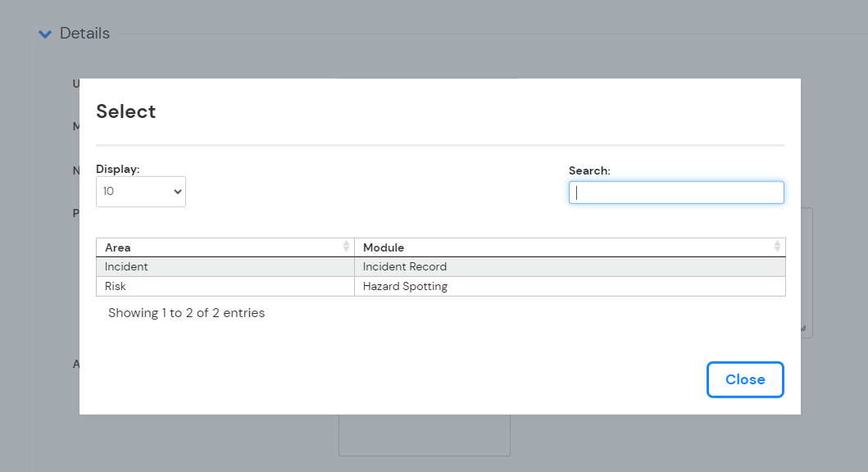Click the Module column sort icon
Screen dimensions: 868x472
[777, 247]
